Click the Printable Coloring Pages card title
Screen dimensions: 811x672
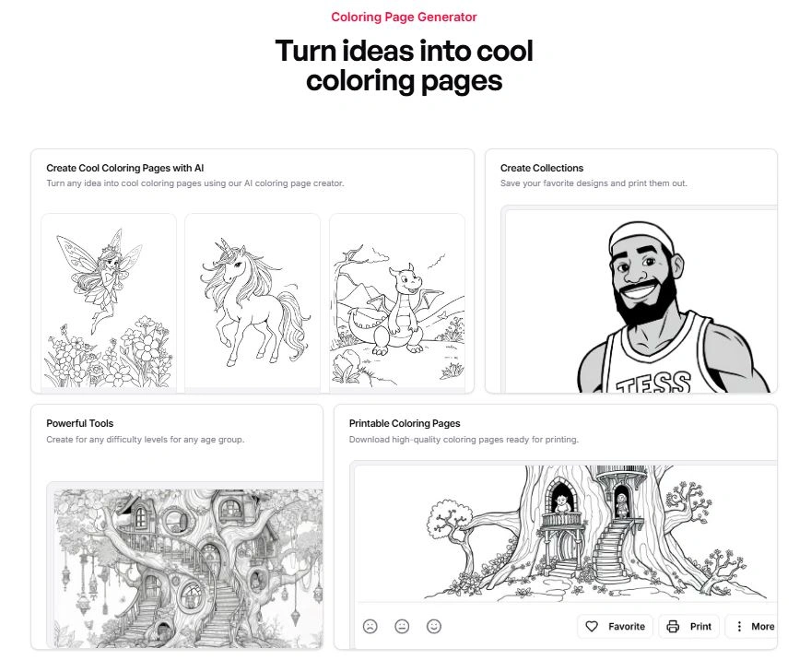point(405,423)
